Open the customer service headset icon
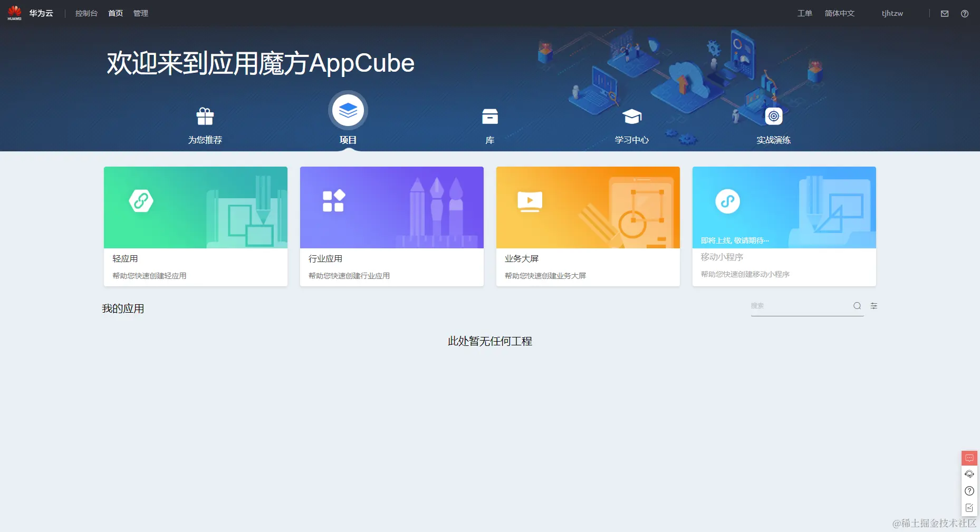The image size is (980, 532). click(x=969, y=474)
